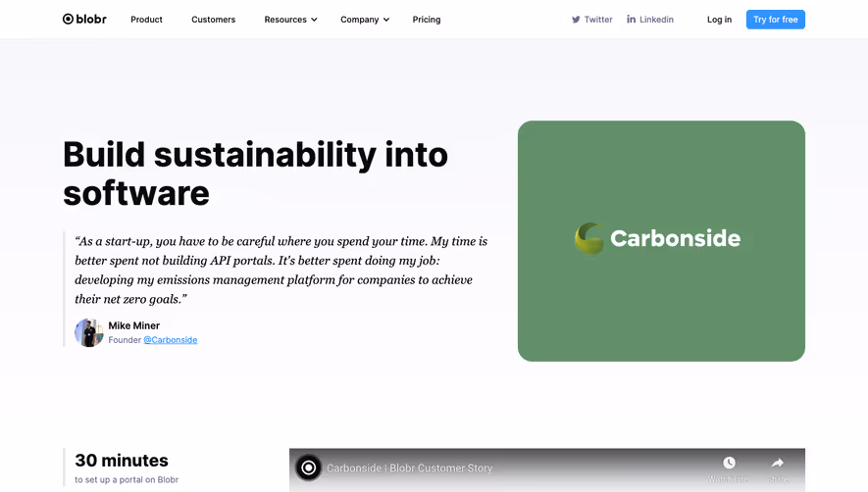Click 'to set up a portal on Blobr' text
The image size is (868, 492).
pyautogui.click(x=127, y=480)
